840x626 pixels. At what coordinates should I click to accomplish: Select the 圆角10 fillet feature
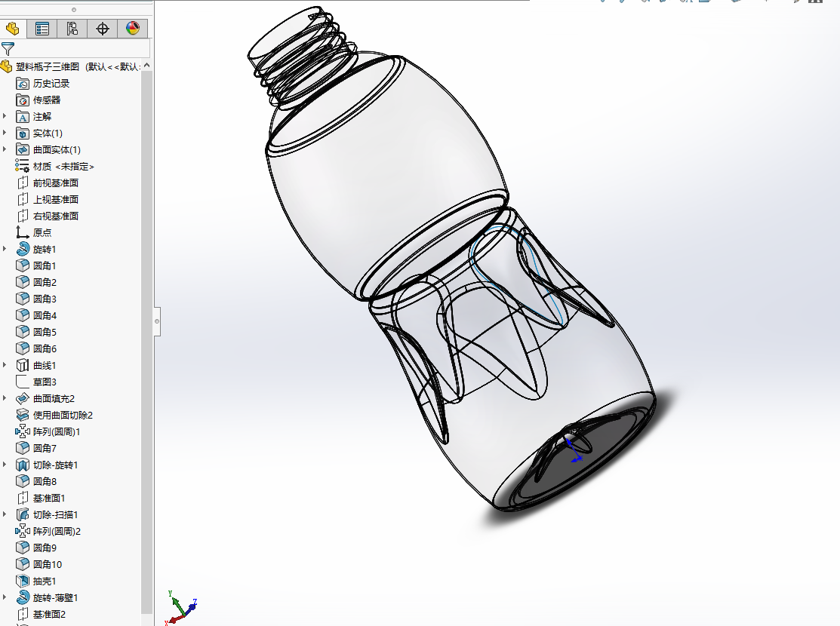click(47, 565)
